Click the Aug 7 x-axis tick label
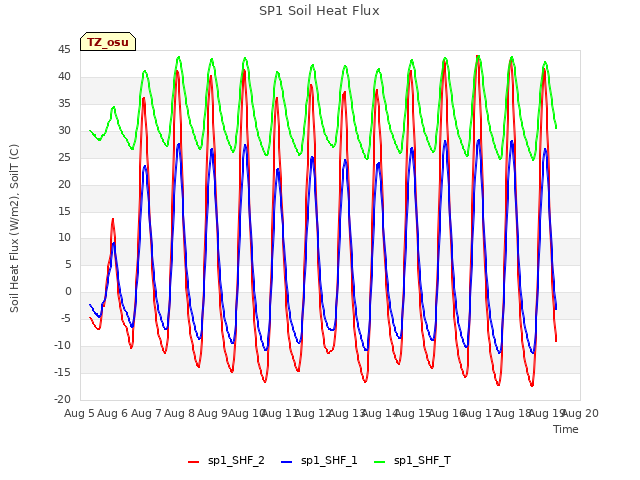 coord(146,413)
